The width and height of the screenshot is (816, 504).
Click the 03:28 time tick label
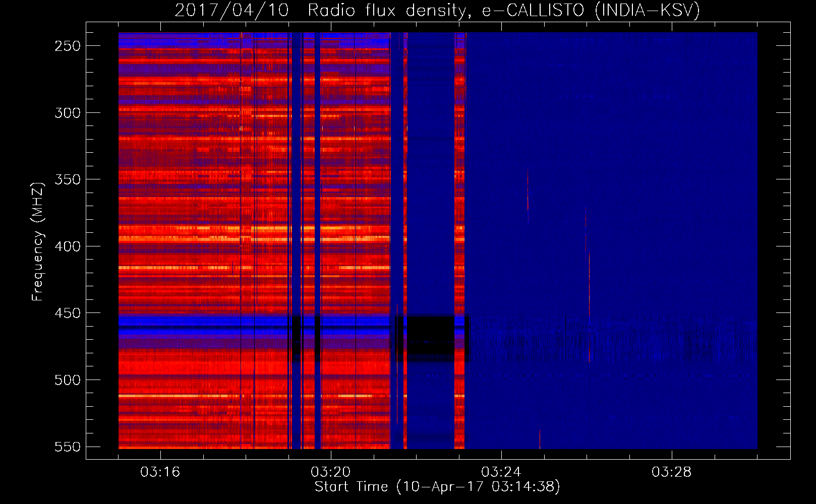[x=672, y=472]
